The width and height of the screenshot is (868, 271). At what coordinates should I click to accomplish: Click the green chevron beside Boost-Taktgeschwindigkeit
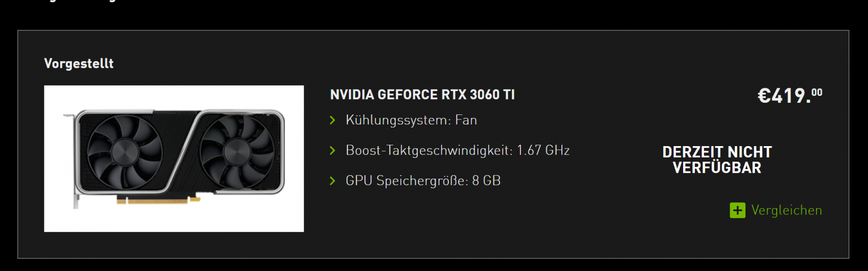coord(333,150)
